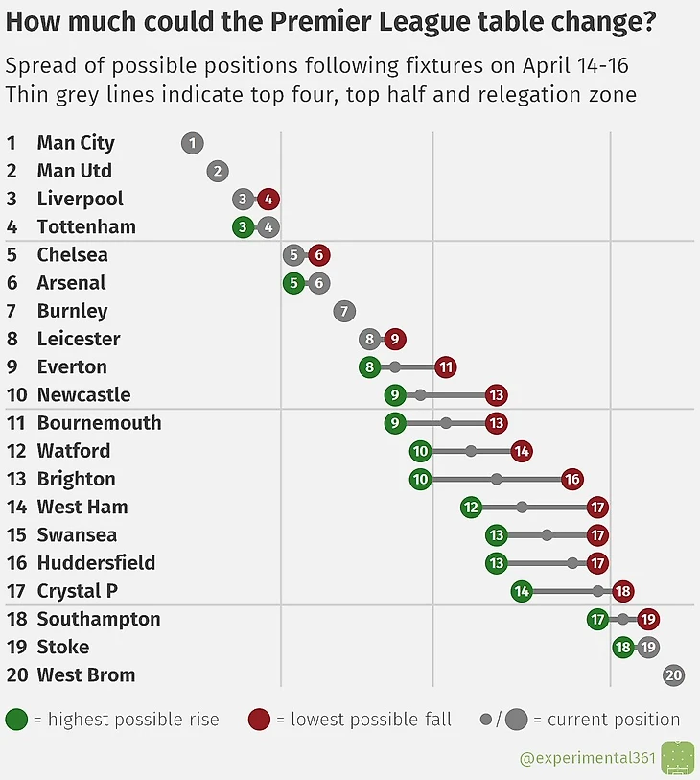This screenshot has height=780, width=700.
Task: Click Stoke's green position 18 marker
Action: coord(623,648)
